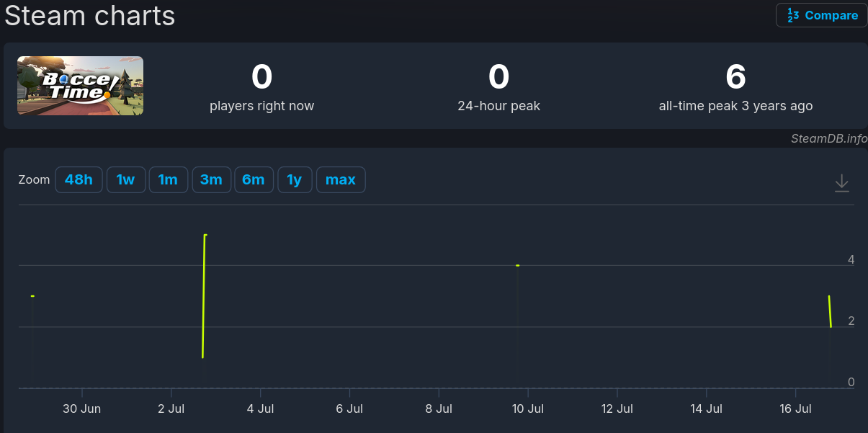Set chart zoom to max
This screenshot has height=433, width=868.
pyautogui.click(x=341, y=180)
